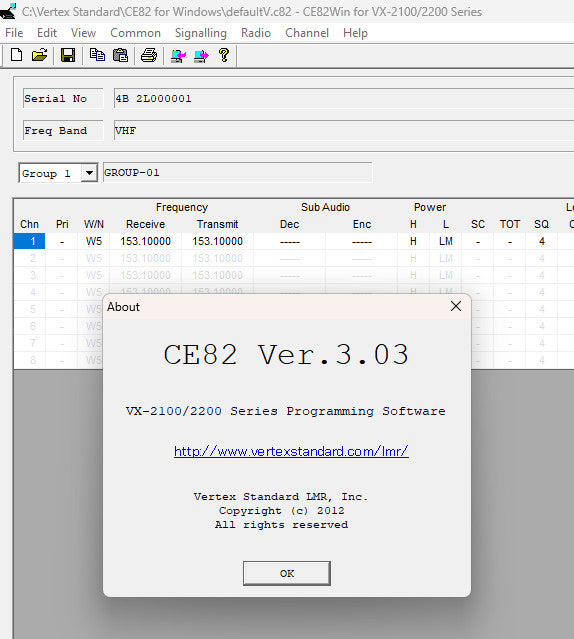Screen dimensions: 574x639
Task: Click the Open file folder icon
Action: pyautogui.click(x=40, y=55)
